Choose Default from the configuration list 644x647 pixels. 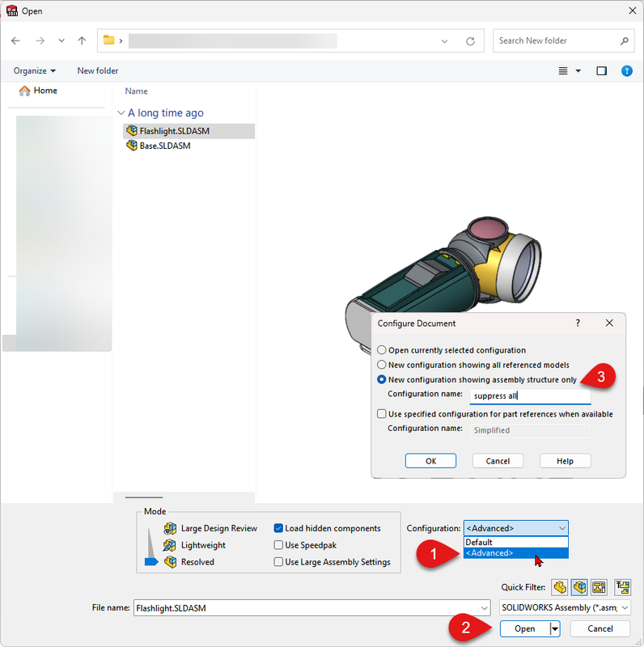tap(516, 542)
